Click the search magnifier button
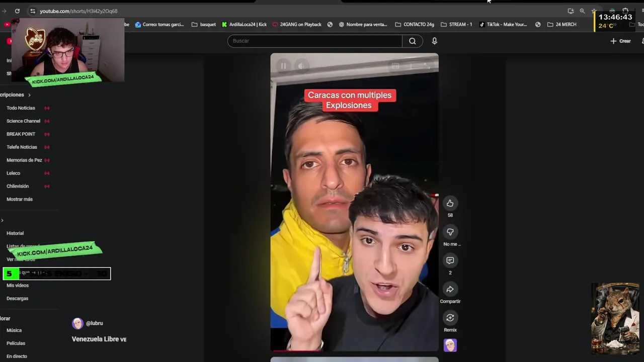This screenshot has width=644, height=362. click(412, 41)
